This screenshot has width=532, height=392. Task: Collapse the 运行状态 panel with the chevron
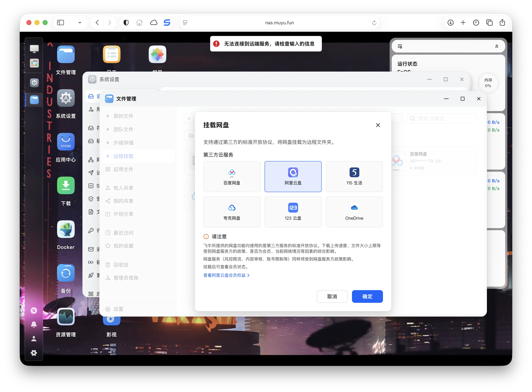497,46
